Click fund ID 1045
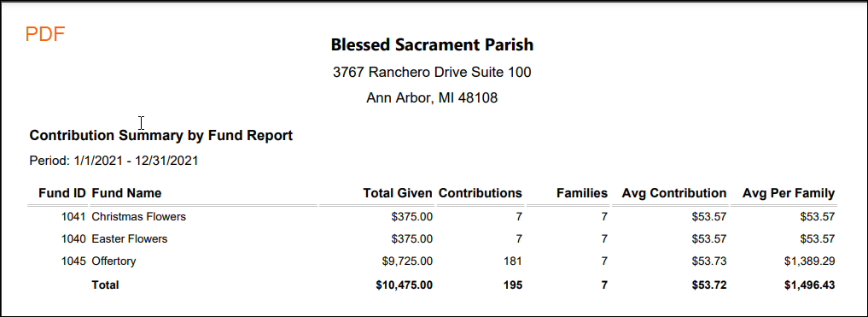868x317 pixels. click(73, 261)
